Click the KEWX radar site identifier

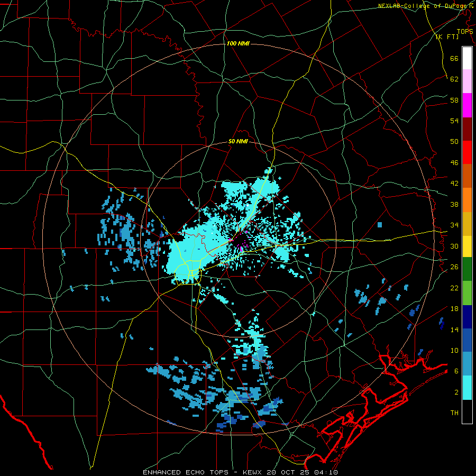coord(253,472)
